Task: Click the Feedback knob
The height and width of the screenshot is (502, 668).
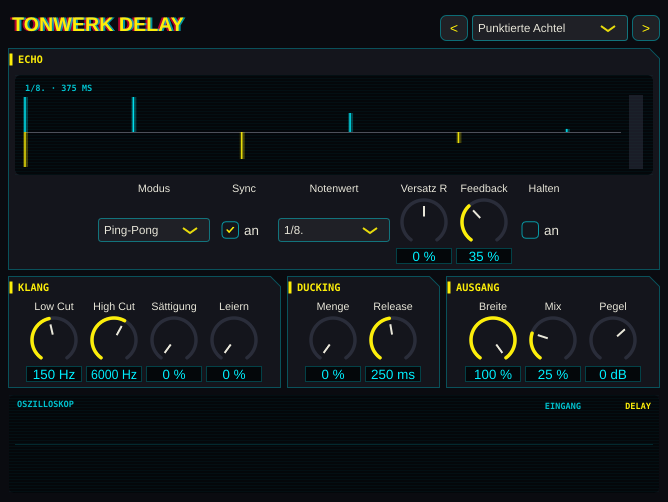Action: coord(484,222)
